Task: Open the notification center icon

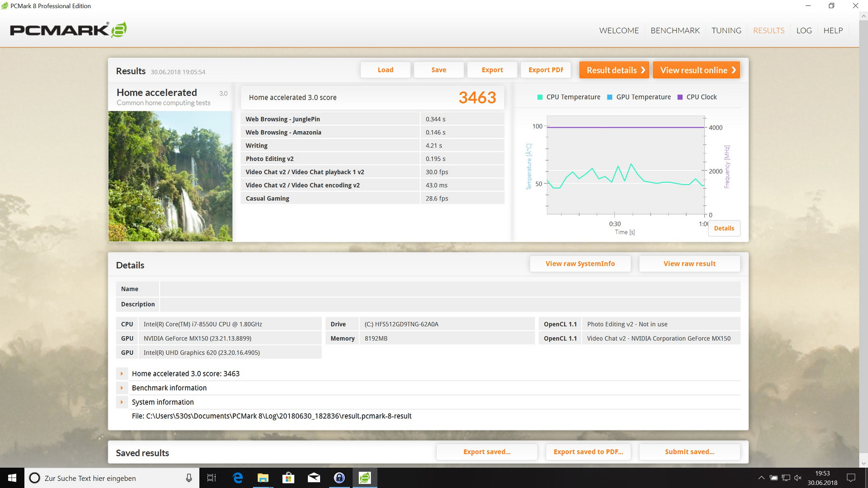Action: coord(851,478)
